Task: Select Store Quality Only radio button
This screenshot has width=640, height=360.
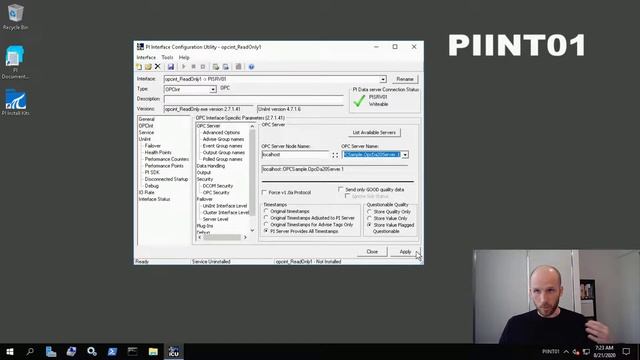Action: pyautogui.click(x=369, y=212)
